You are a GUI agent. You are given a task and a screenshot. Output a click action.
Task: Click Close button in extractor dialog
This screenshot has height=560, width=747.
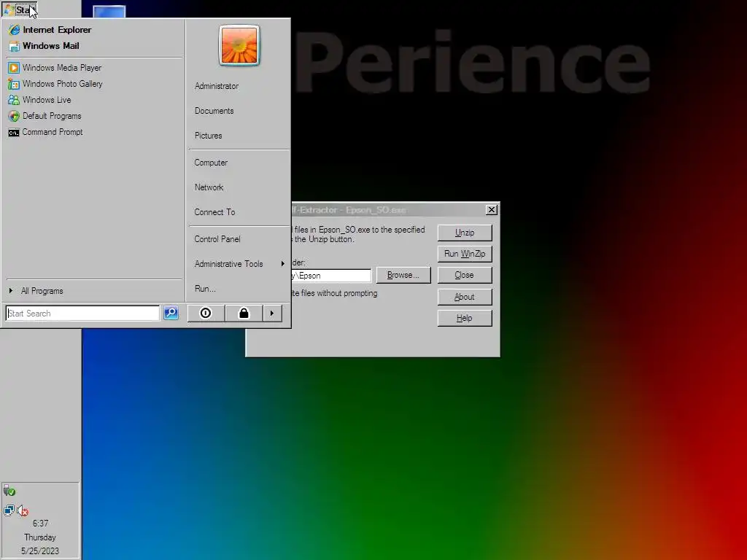click(x=465, y=275)
